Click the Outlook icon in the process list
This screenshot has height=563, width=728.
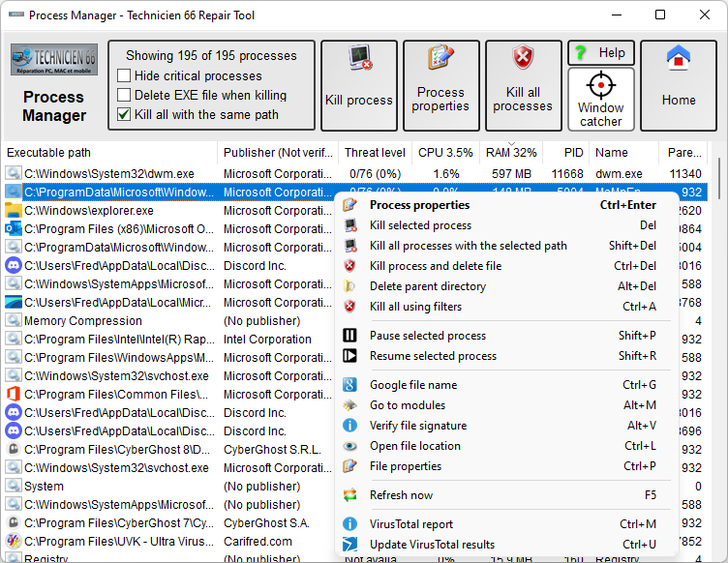point(13,228)
